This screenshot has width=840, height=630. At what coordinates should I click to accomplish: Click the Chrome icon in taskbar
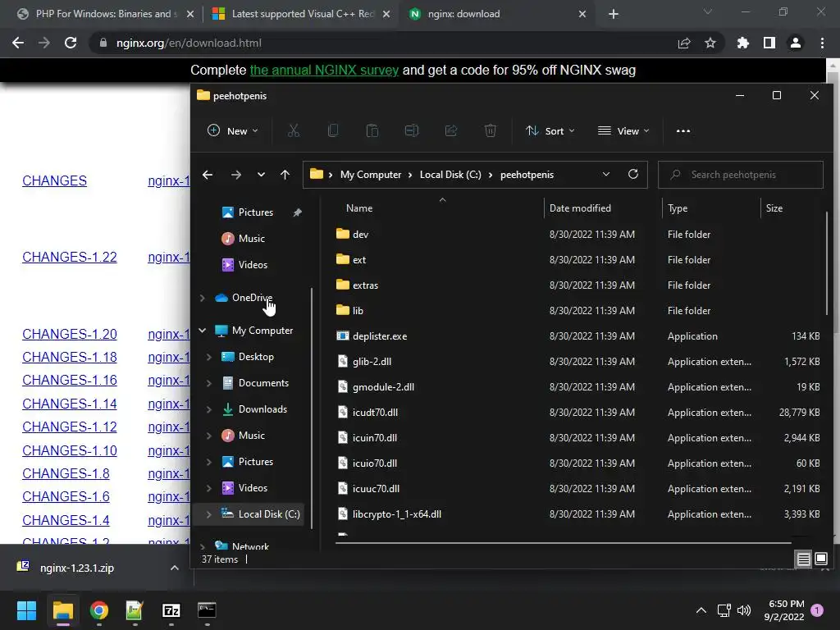click(99, 609)
